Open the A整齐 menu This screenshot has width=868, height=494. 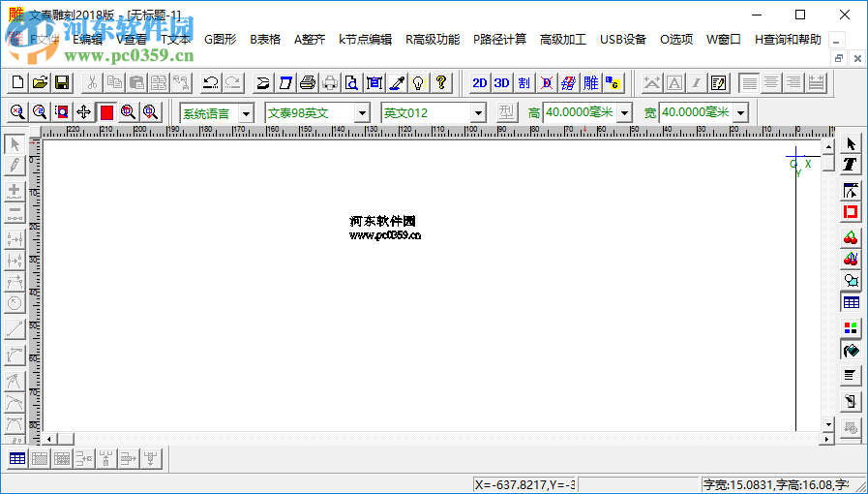point(310,40)
